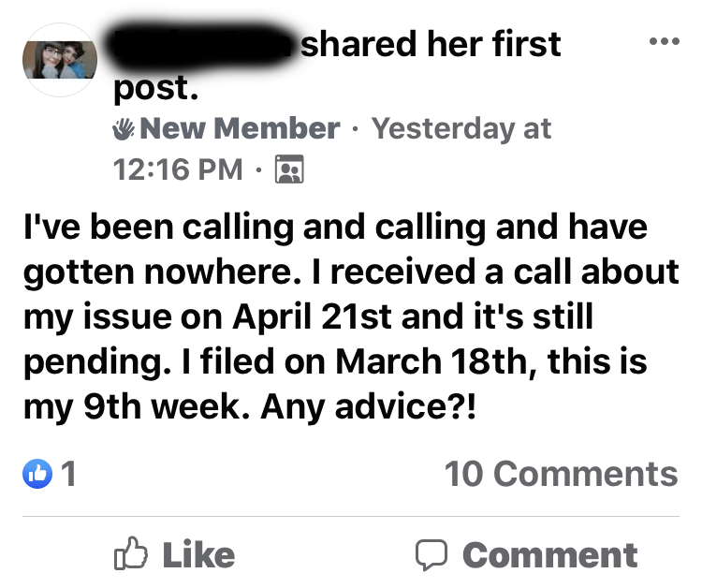The image size is (702, 588).
Task: Toggle the "Like" text button
Action: click(198, 555)
